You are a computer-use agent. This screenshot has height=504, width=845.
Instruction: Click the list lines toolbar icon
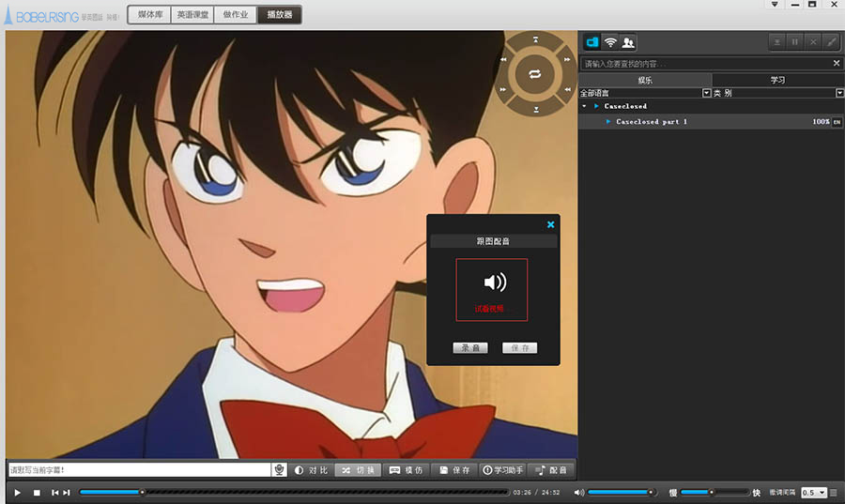pyautogui.click(x=777, y=42)
